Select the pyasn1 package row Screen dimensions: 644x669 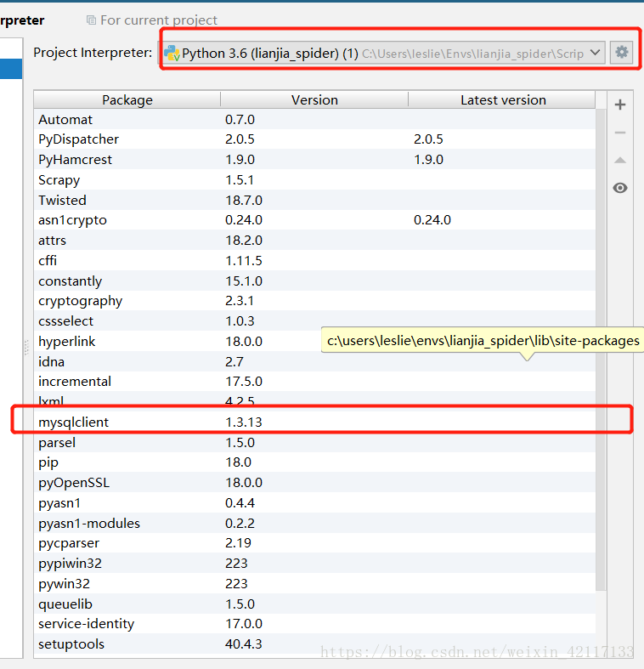(x=314, y=503)
